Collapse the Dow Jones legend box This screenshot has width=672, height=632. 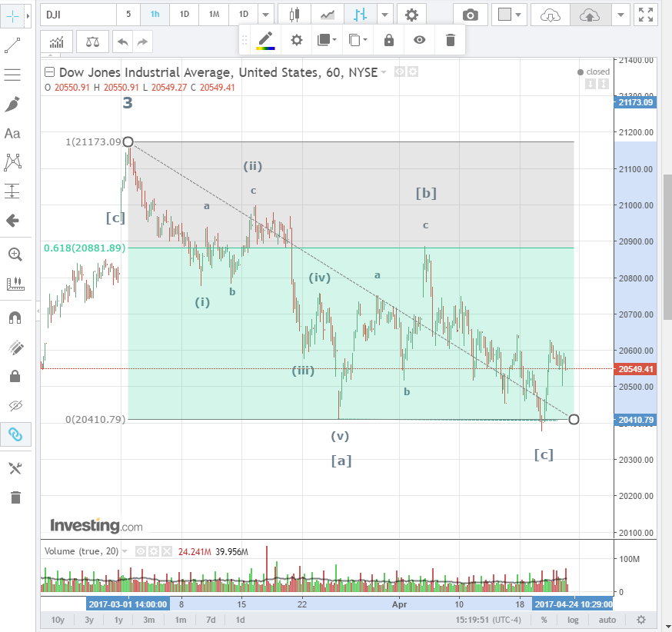coord(50,72)
